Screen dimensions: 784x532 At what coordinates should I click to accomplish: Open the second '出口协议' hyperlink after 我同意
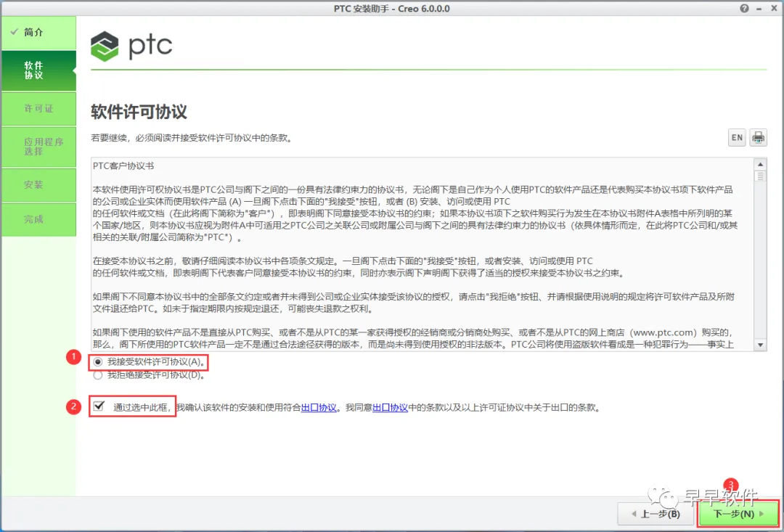coord(391,407)
